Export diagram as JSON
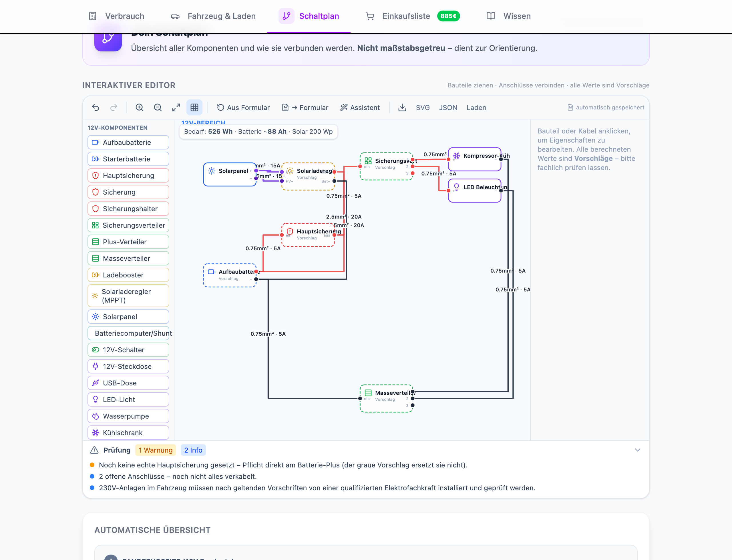The height and width of the screenshot is (560, 732). point(448,107)
